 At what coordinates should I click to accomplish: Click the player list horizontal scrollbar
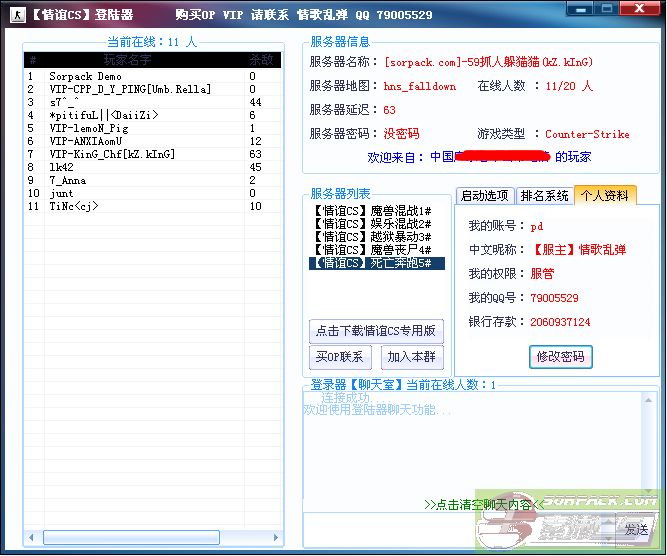pos(150,538)
